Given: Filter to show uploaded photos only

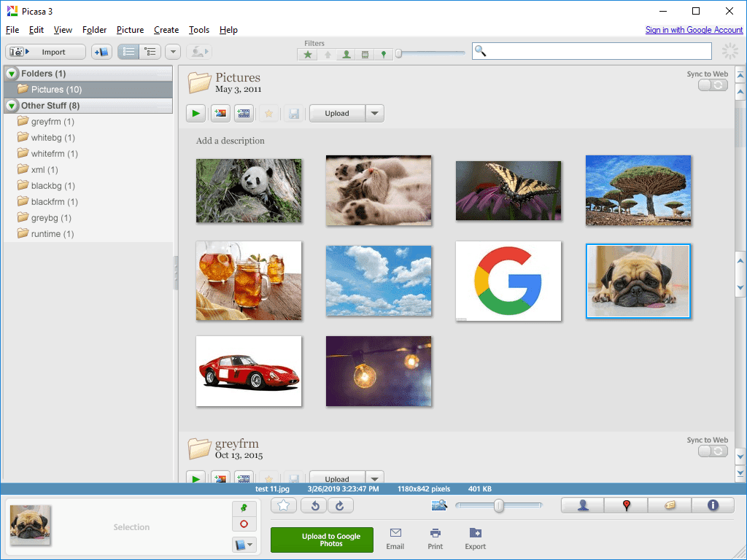Looking at the screenshot, I should coord(328,55).
